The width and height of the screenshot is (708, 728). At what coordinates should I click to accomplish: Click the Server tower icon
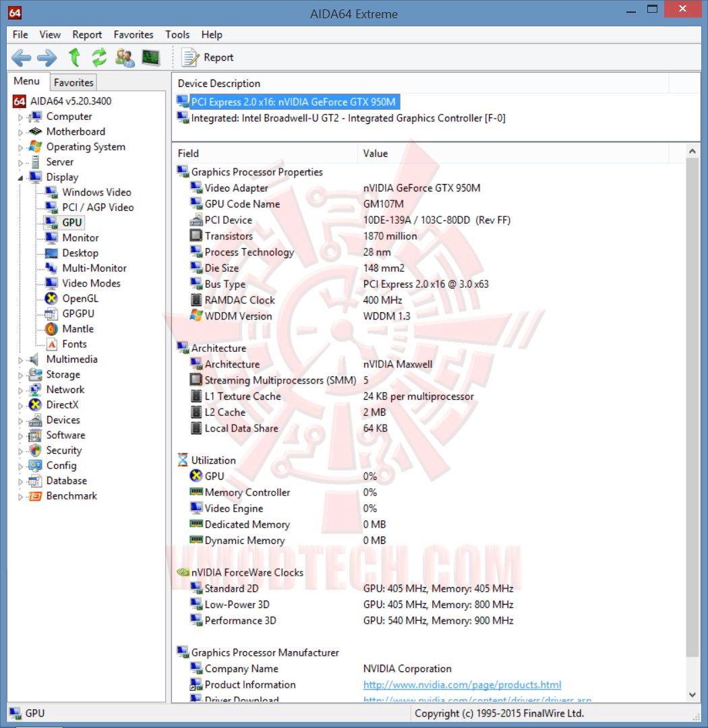[35, 162]
